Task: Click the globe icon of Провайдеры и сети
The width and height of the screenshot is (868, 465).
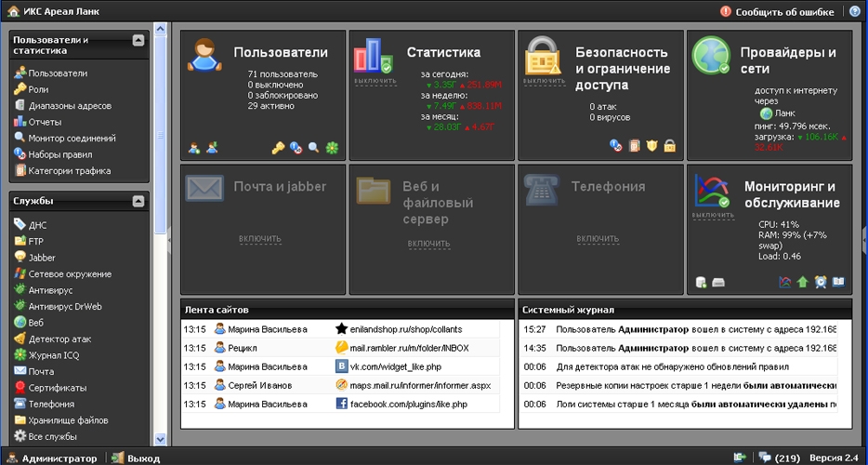Action: tap(710, 55)
